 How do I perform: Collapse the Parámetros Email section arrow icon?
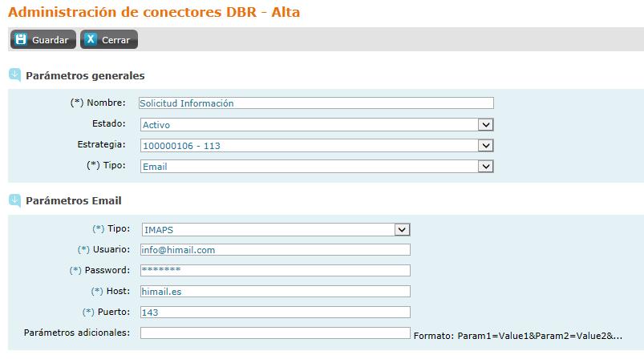click(14, 200)
